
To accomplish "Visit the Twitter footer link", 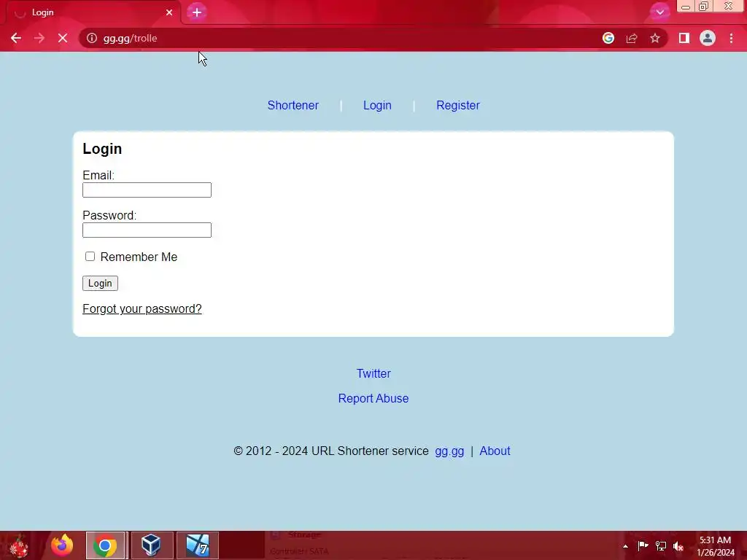I will tap(373, 373).
